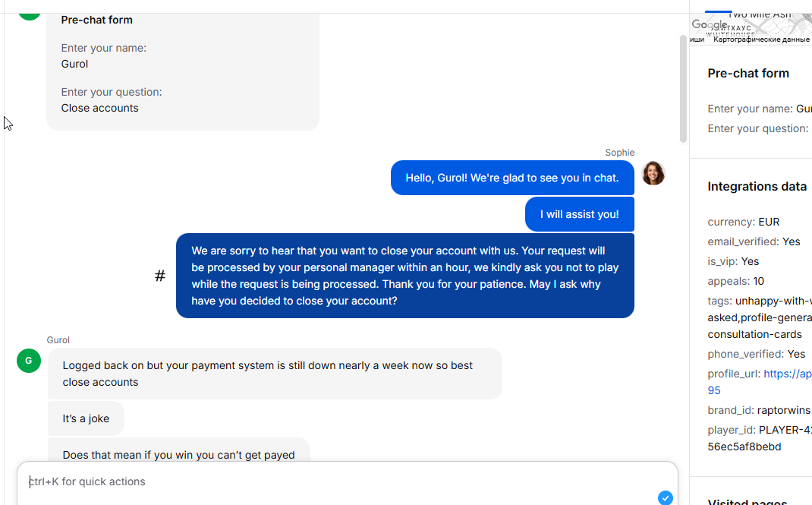Click the 'I will assist you!' message bubble

point(580,214)
